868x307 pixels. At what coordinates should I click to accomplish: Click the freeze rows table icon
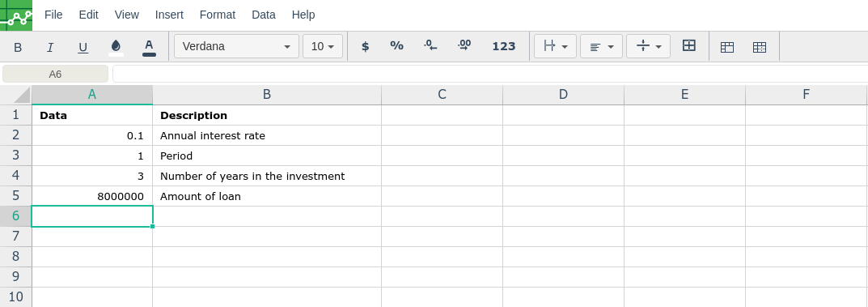(727, 48)
